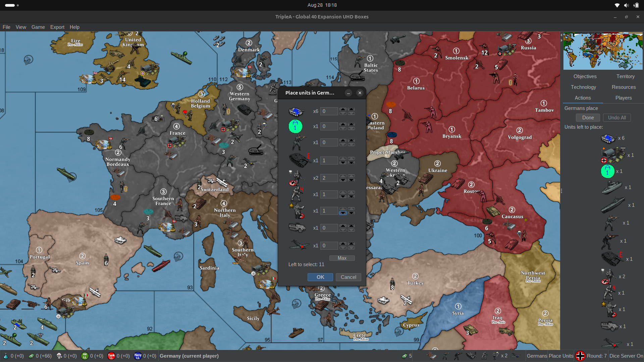Screen dimensions: 644x362
Task: Open the File menu
Action: [x=6, y=27]
